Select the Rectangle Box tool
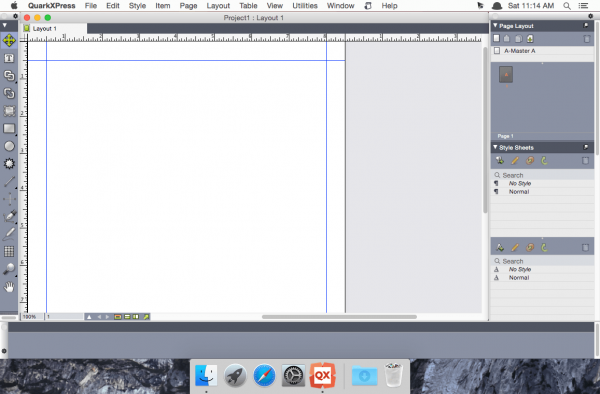Screen dimensions: 600x394 pyautogui.click(x=9, y=129)
